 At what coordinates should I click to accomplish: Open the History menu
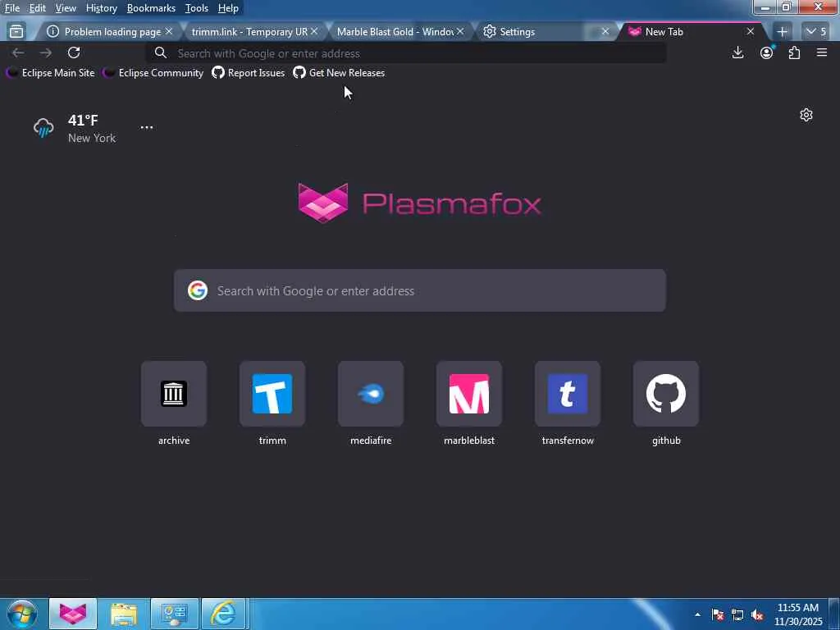point(101,8)
